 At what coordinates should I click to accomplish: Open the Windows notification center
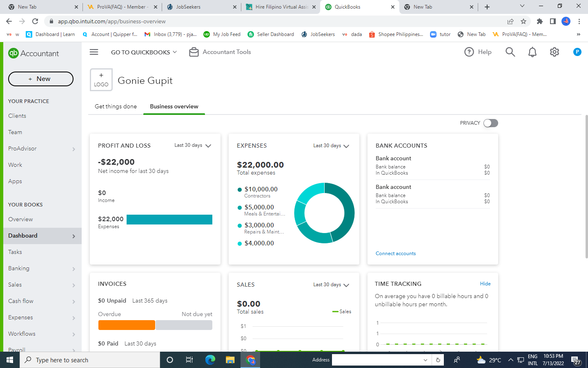[x=576, y=360]
